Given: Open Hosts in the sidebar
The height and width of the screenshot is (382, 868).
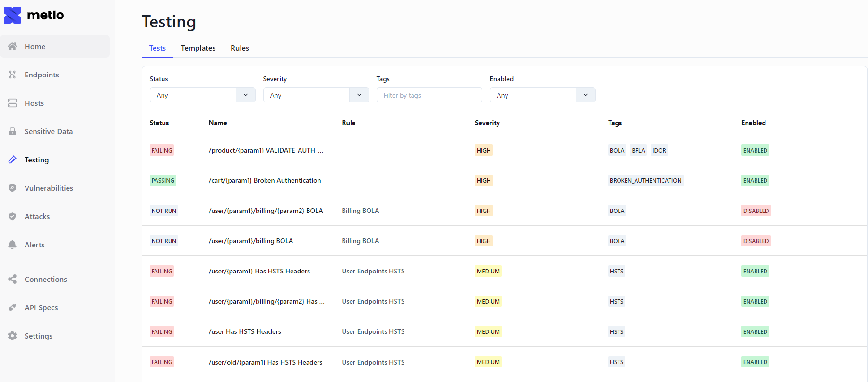Looking at the screenshot, I should (x=55, y=103).
